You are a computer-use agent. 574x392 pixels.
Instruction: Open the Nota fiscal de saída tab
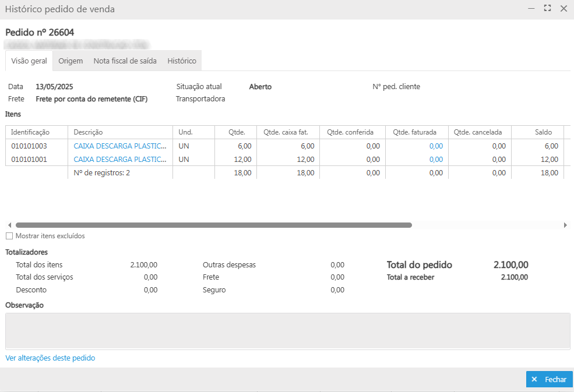pyautogui.click(x=125, y=61)
